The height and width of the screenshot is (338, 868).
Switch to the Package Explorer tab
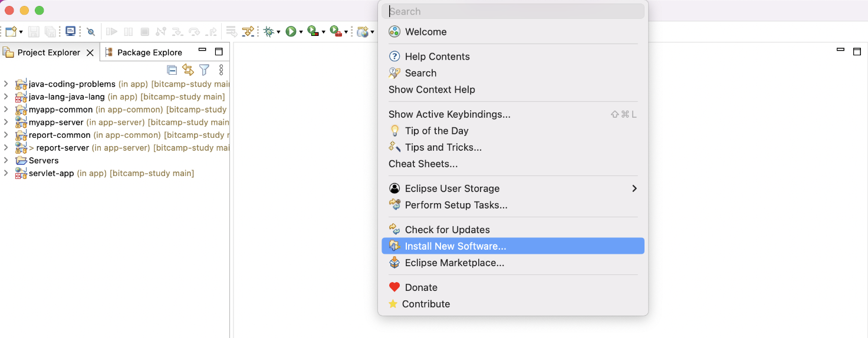(150, 52)
